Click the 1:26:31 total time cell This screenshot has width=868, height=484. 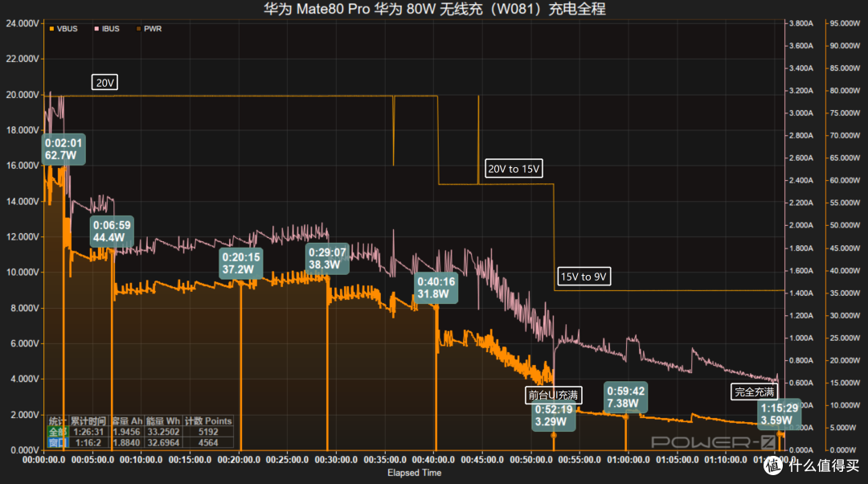(88, 432)
